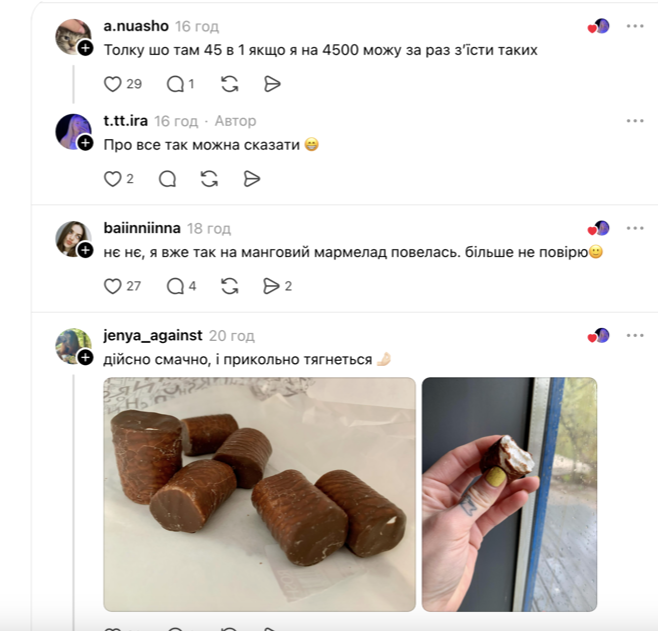Image resolution: width=659 pixels, height=631 pixels.
Task: Reply to t.tt.ira's comment
Action: pos(167,179)
